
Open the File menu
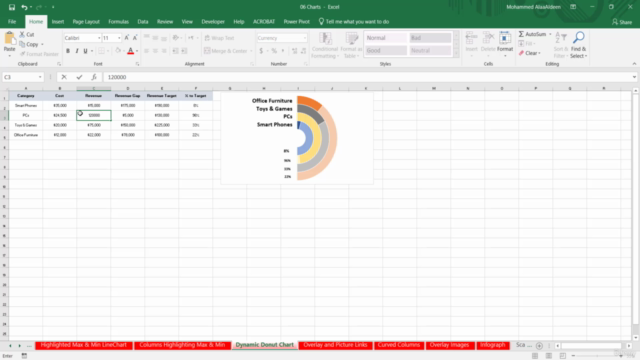click(x=12, y=22)
